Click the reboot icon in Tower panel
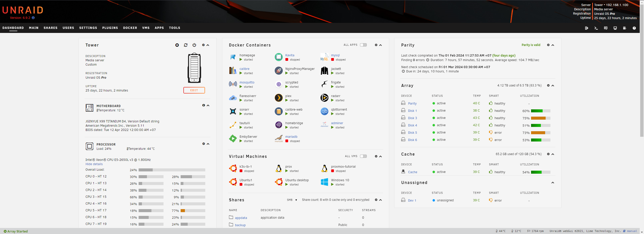The image size is (644, 234). pos(186,45)
